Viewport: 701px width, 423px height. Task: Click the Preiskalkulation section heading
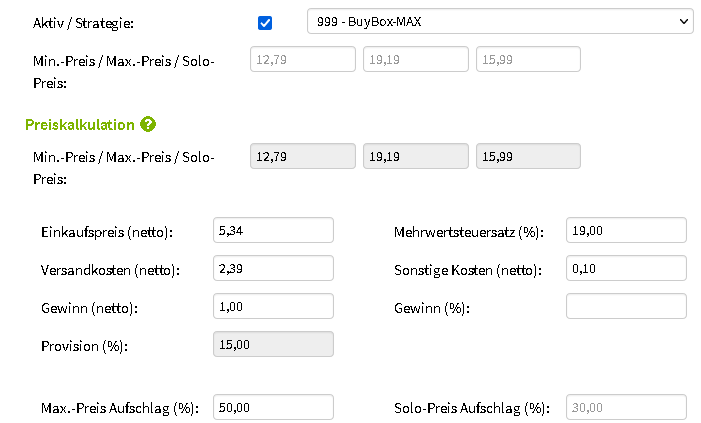point(80,125)
